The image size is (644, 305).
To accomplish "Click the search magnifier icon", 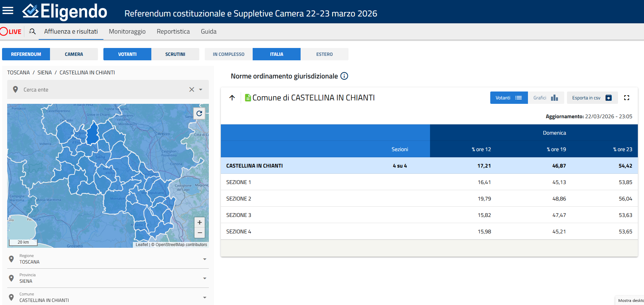I will [32, 32].
